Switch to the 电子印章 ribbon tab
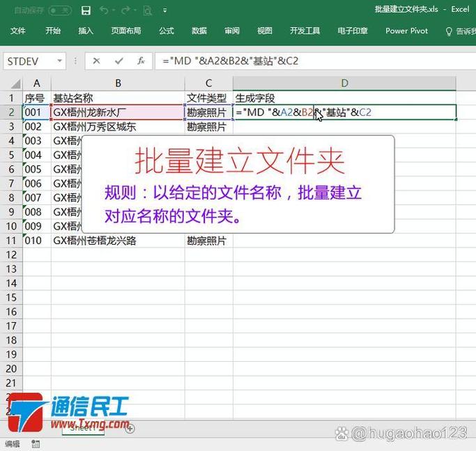Viewport: 476px width, 451px height. pos(353,31)
